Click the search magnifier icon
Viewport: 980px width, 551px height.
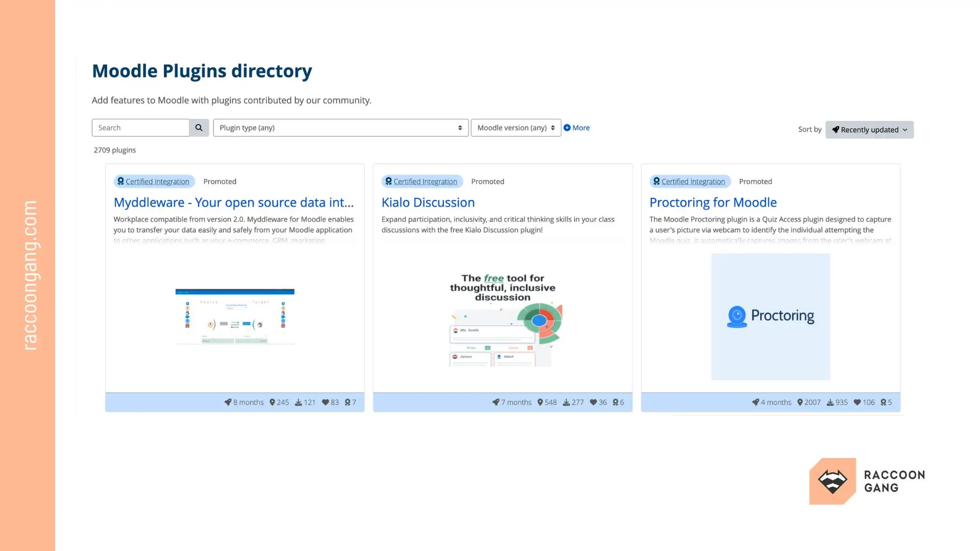click(199, 128)
